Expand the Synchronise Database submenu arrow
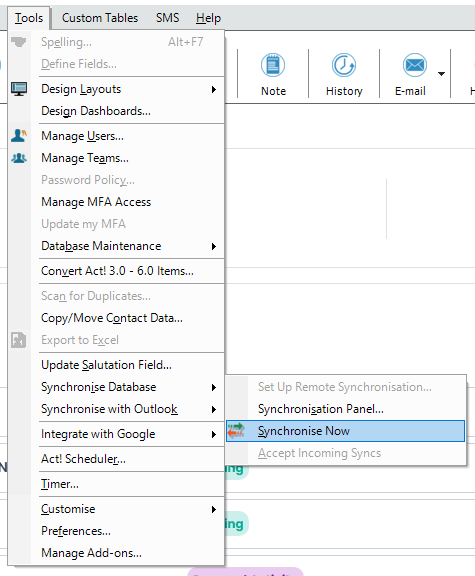The image size is (475, 576). click(x=214, y=387)
